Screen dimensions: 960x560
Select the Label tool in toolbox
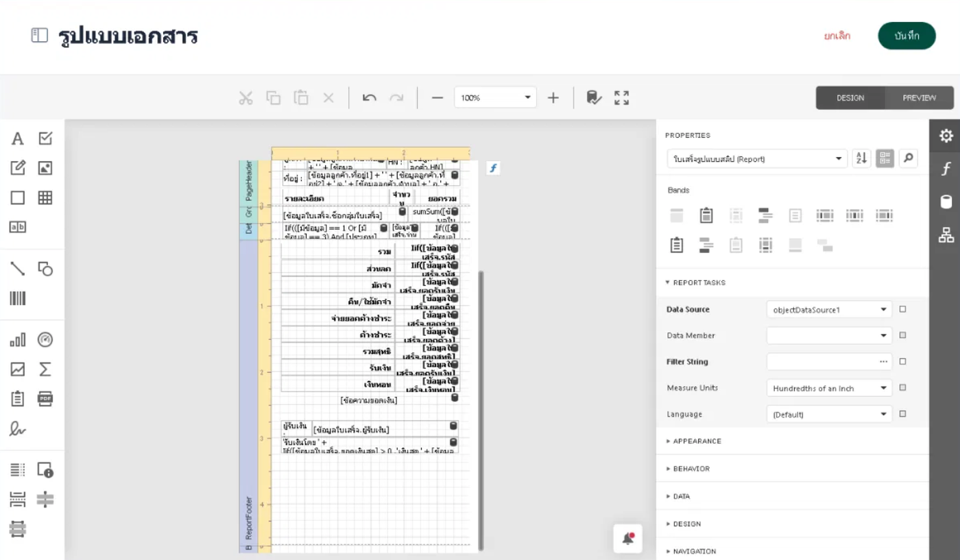click(18, 138)
